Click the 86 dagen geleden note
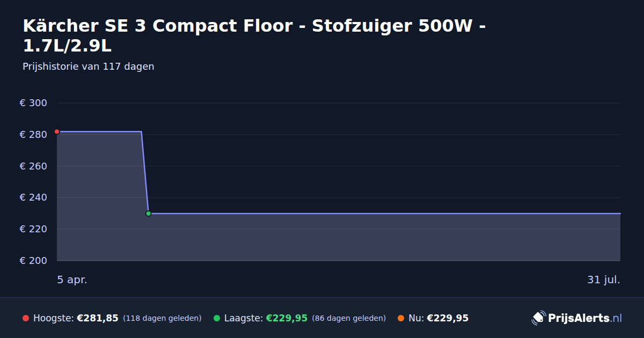Image resolution: width=644 pixels, height=338 pixels. click(349, 318)
